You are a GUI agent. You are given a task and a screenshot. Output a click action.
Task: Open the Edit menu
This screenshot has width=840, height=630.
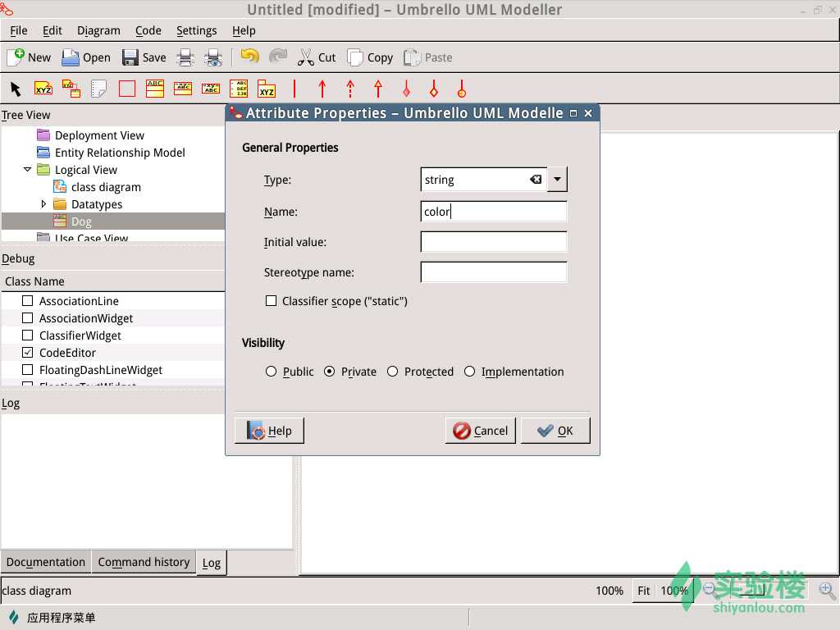pos(52,30)
